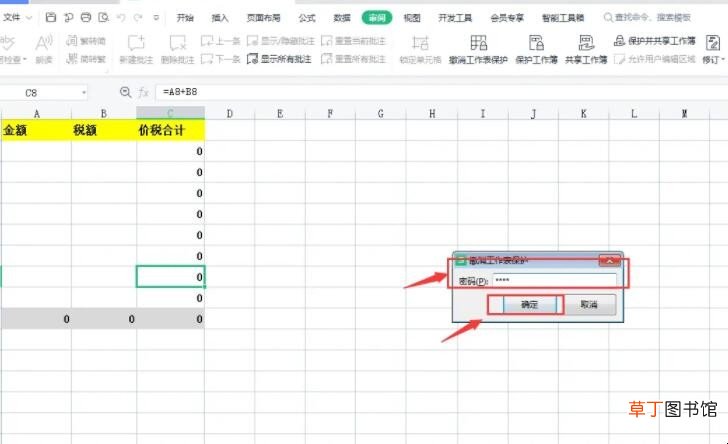Go to previous comment with 上一条
The width and height of the screenshot is (728, 444).
pyautogui.click(x=221, y=41)
